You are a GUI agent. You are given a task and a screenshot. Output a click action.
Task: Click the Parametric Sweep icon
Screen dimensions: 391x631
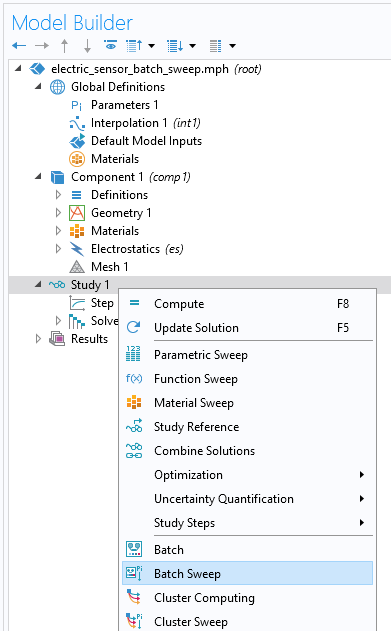[x=133, y=354]
